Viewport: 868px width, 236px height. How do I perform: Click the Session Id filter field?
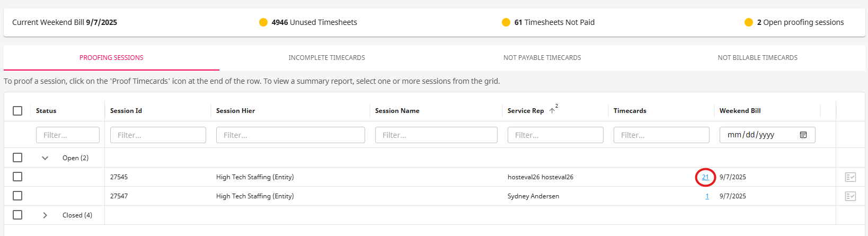click(158, 135)
